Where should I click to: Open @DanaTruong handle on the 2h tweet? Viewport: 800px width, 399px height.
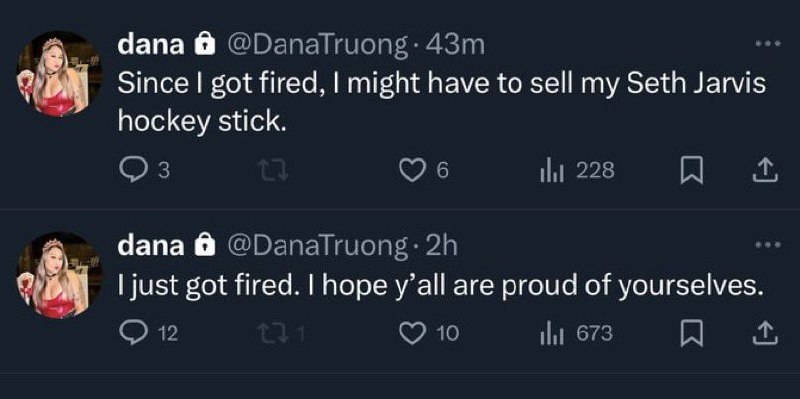point(317,247)
